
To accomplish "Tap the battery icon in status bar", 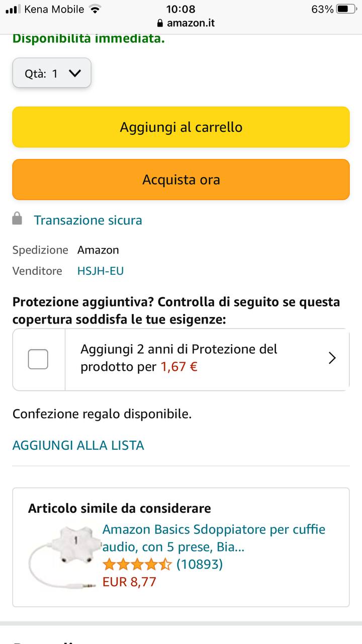I will click(346, 9).
